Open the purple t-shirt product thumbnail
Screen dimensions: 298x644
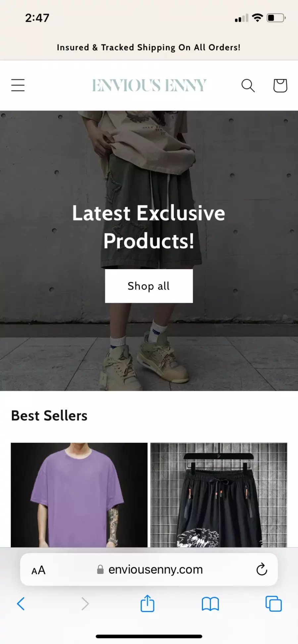coord(79,495)
